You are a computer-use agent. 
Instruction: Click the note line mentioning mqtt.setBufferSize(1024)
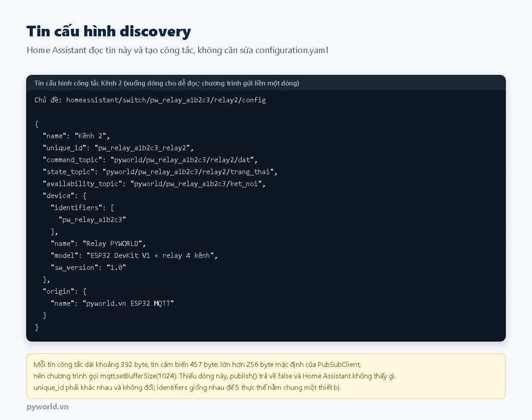215,376
